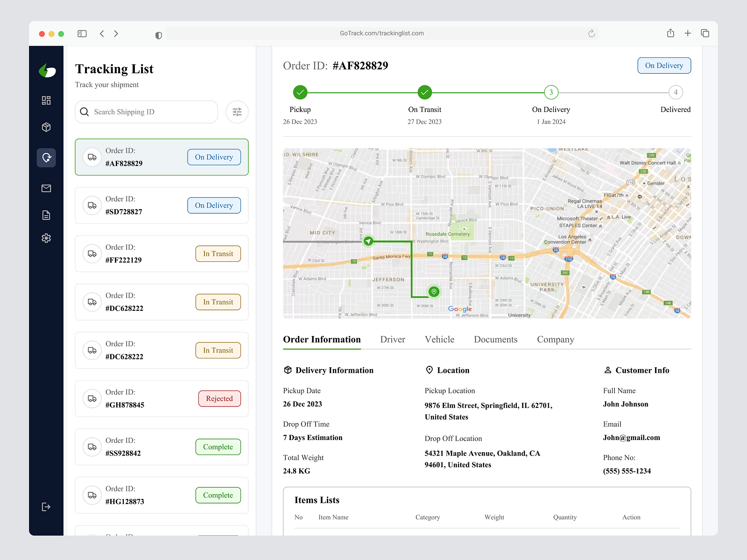This screenshot has height=560, width=747.
Task: Click the On Delivery button near Order ID
Action: pos(664,65)
